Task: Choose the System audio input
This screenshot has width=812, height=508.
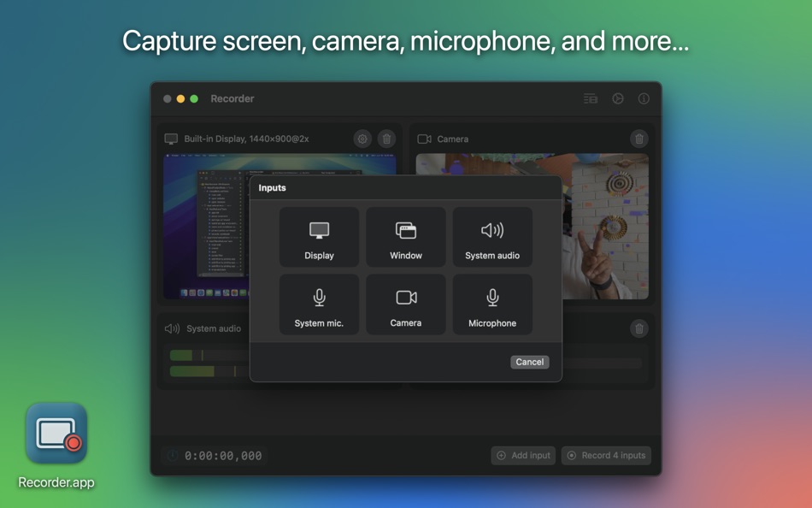Action: tap(492, 237)
